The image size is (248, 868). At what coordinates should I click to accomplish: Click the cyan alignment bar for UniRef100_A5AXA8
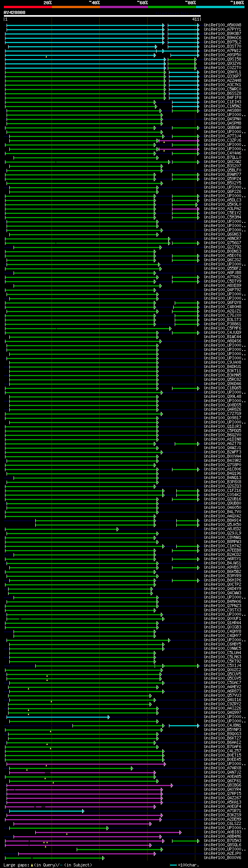(x=85, y=25)
